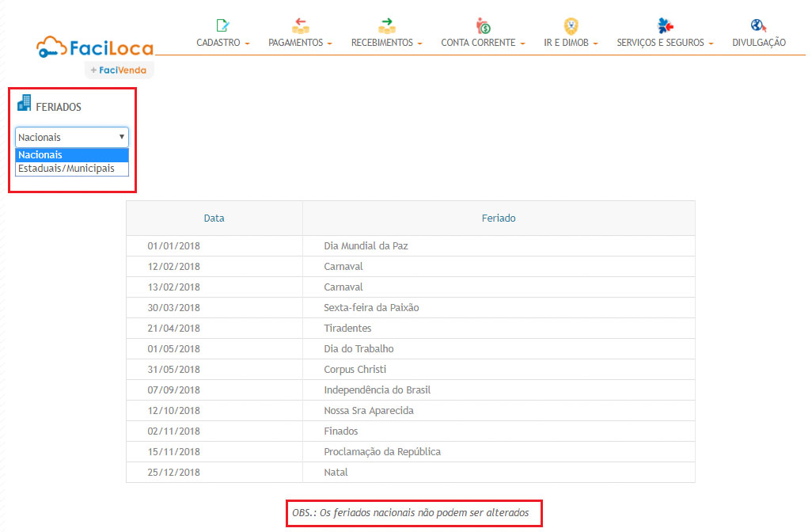Click the Divulgação globe icon
Screen dimensions: 812x532
pos(759,25)
